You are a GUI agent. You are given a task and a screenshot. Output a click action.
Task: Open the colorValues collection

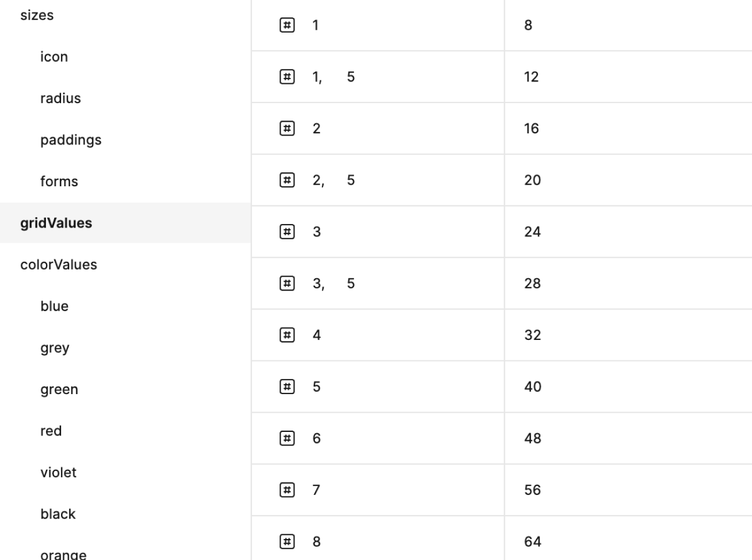point(59,265)
